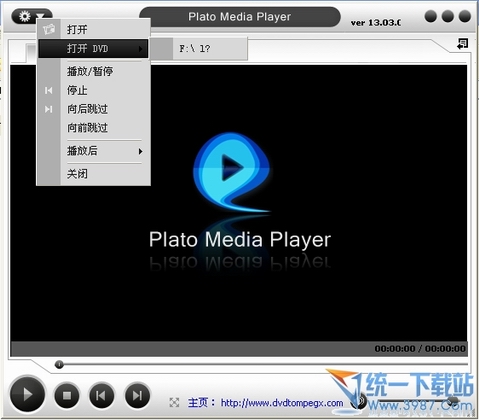Click the blue Plato play logo
The image size is (479, 420).
(232, 173)
